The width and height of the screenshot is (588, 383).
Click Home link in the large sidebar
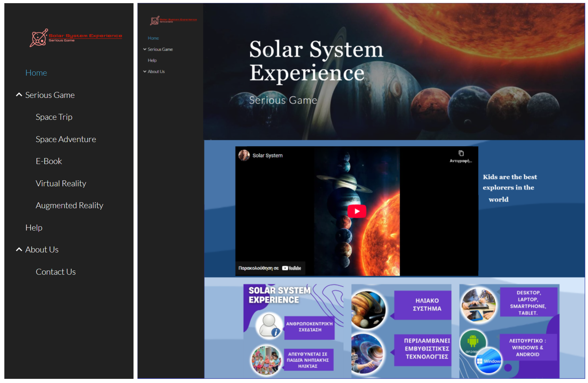(36, 73)
